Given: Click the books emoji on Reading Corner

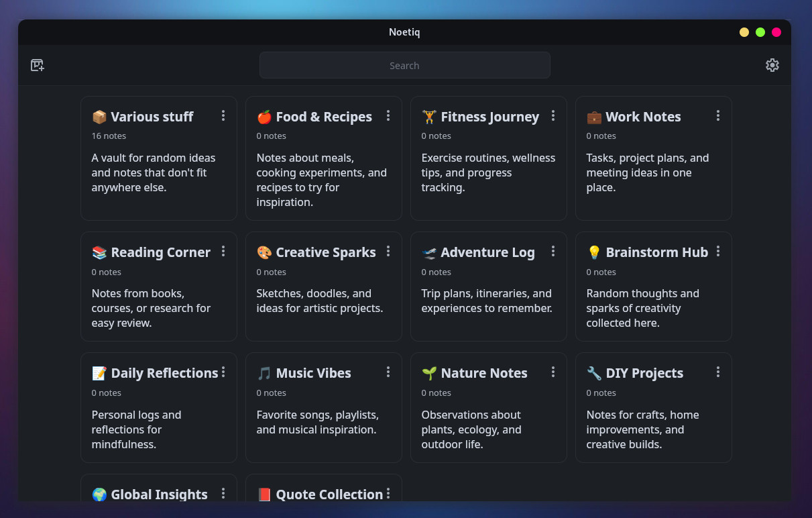Looking at the screenshot, I should coord(99,253).
